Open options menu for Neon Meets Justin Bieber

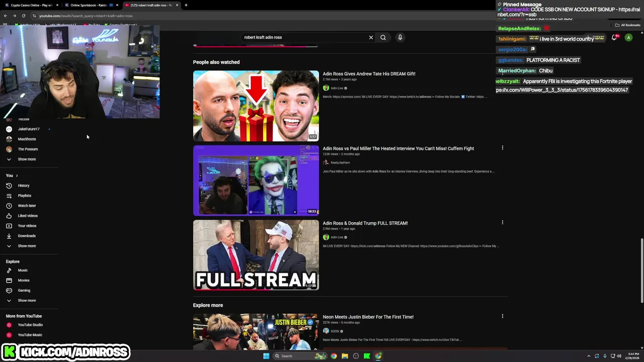(502, 316)
